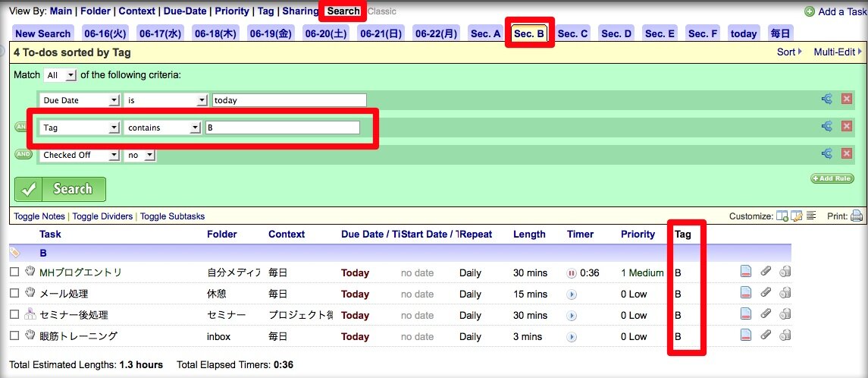Click the trash icon for MHブログエントリ

pyautogui.click(x=785, y=272)
